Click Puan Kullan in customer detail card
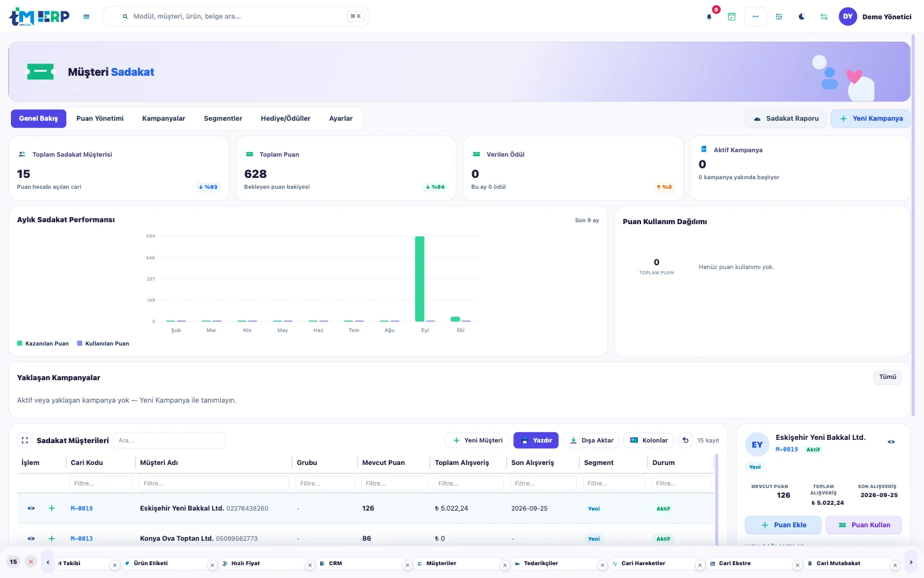 864,525
